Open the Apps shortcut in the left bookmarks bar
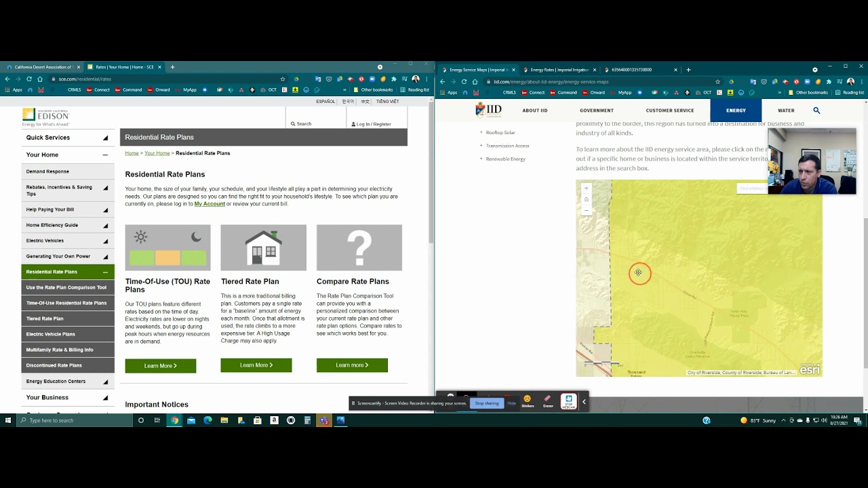The height and width of the screenshot is (488, 868). (13, 89)
